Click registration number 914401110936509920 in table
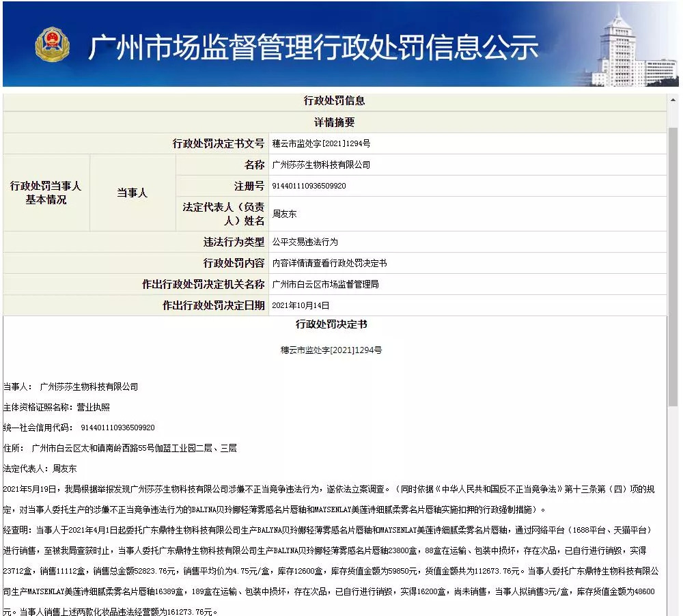 (x=309, y=186)
